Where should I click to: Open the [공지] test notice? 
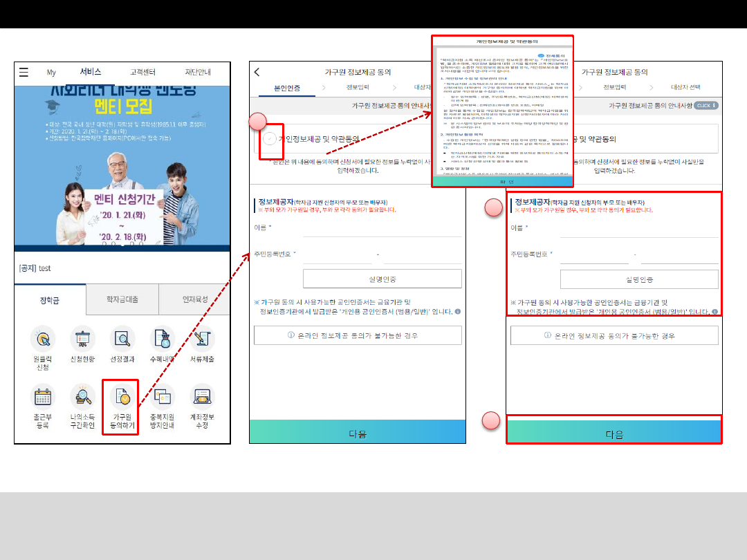[x=35, y=268]
